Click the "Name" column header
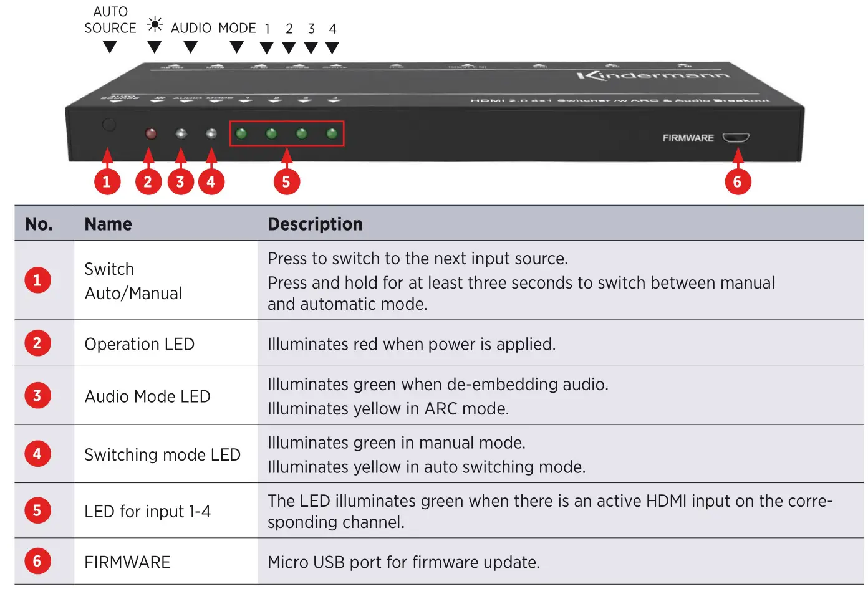 pyautogui.click(x=109, y=224)
